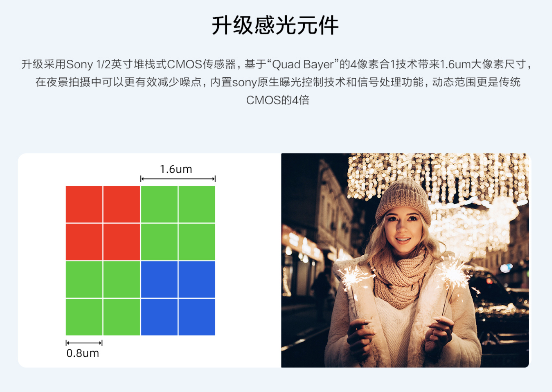
Task: Click the 1.6um dimension arrow line
Action: (x=178, y=179)
